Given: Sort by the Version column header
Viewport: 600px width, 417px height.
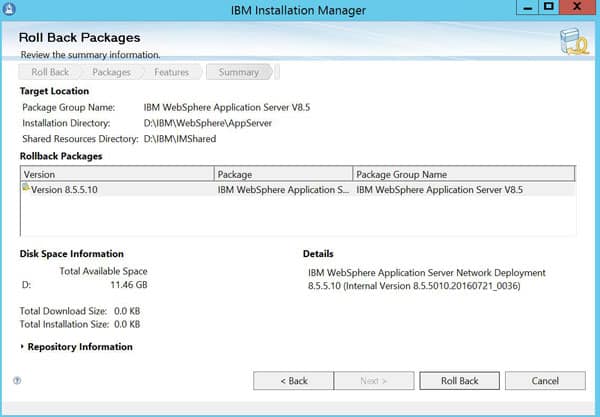Looking at the screenshot, I should (117, 174).
